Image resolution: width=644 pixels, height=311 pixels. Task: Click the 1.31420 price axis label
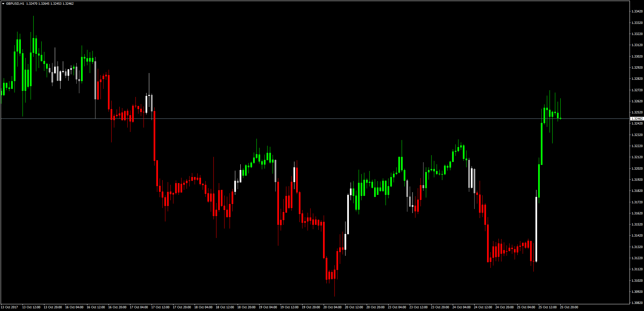pos(637,236)
